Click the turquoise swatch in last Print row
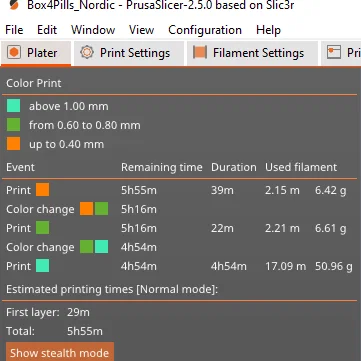The image size is (361, 361). tap(43, 266)
